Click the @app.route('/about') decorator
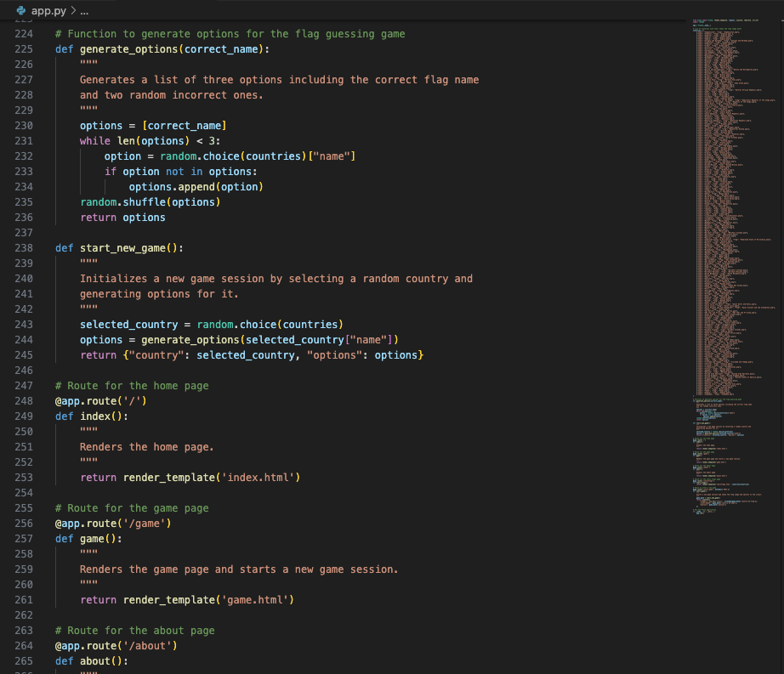Image resolution: width=784 pixels, height=674 pixels. point(116,645)
